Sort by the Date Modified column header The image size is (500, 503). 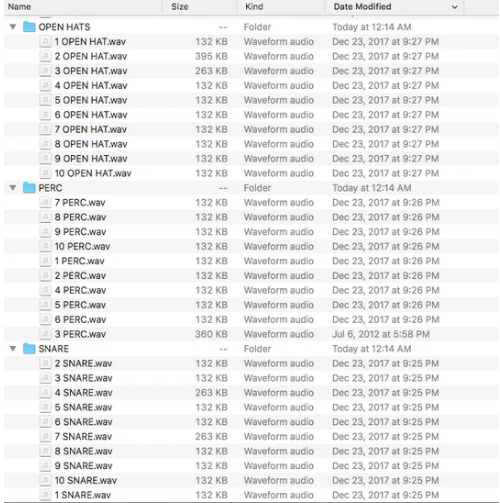(x=362, y=7)
